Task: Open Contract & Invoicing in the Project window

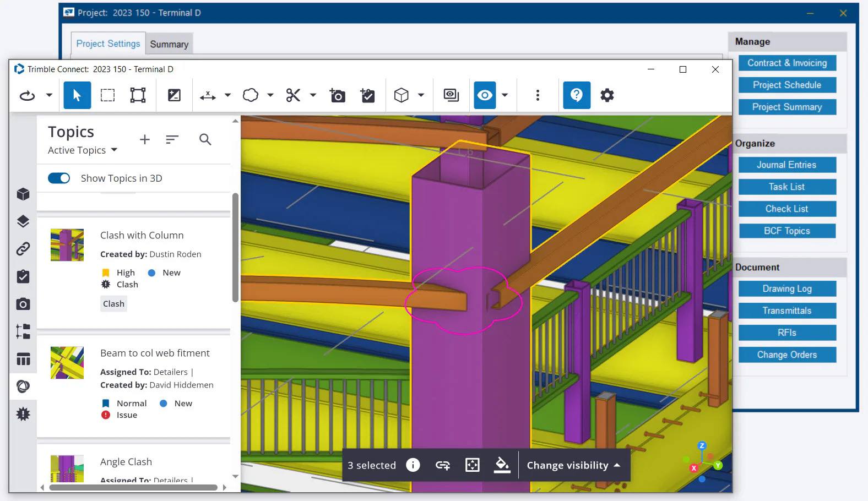Action: [787, 63]
